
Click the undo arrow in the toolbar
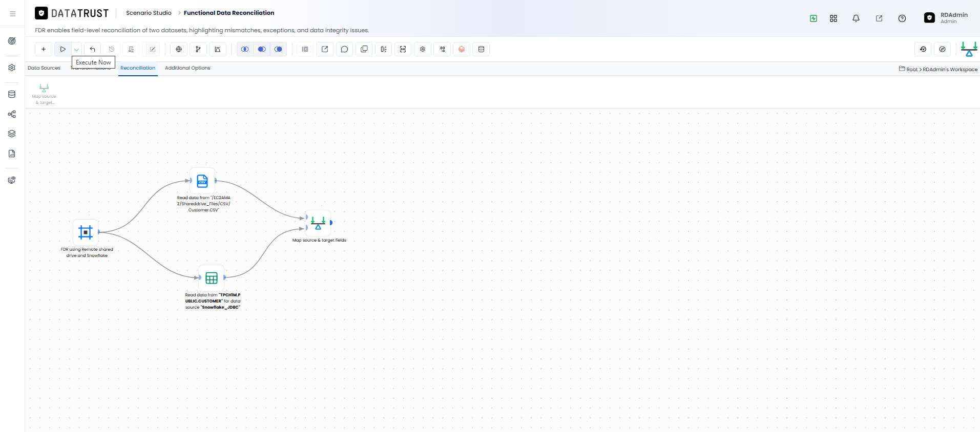point(93,49)
